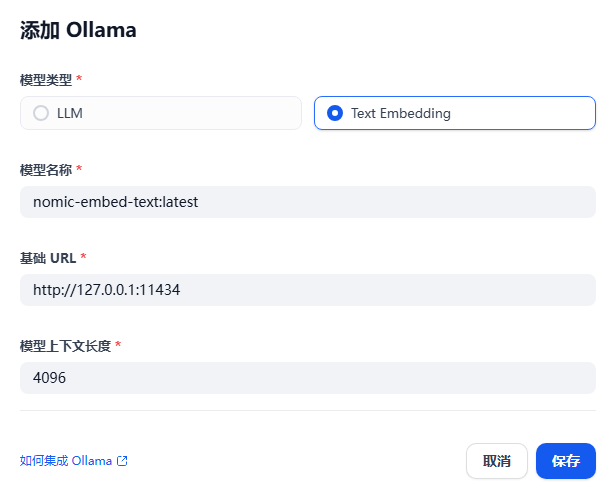This screenshot has width=616, height=501.
Task: Click the red asterisk next to 模型类型
Action: 79,78
